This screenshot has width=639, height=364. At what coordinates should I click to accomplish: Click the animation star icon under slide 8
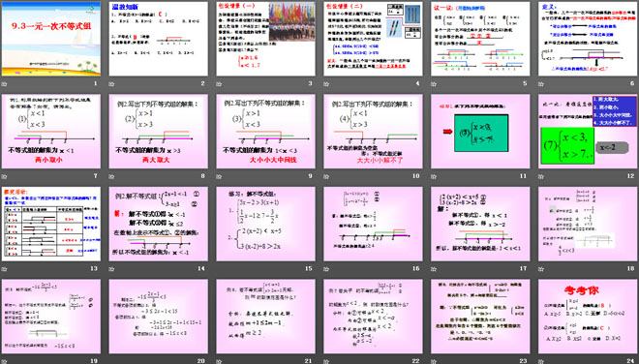(x=111, y=176)
